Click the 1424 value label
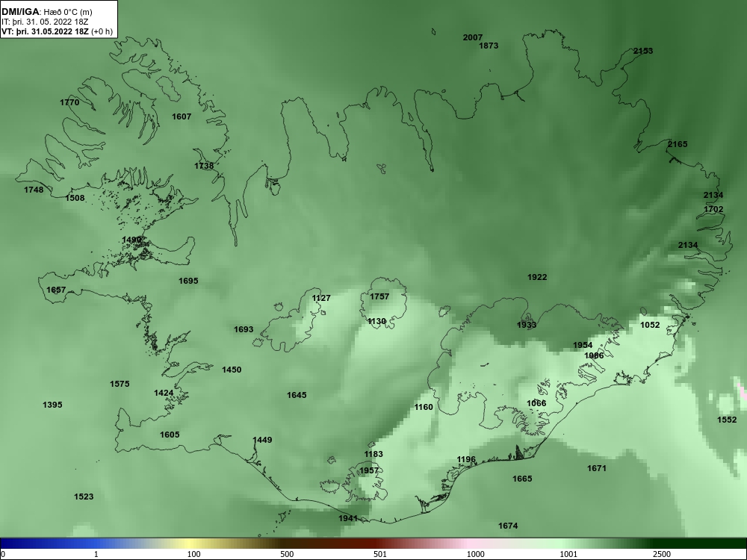Viewport: 747px width, 560px height. [164, 393]
